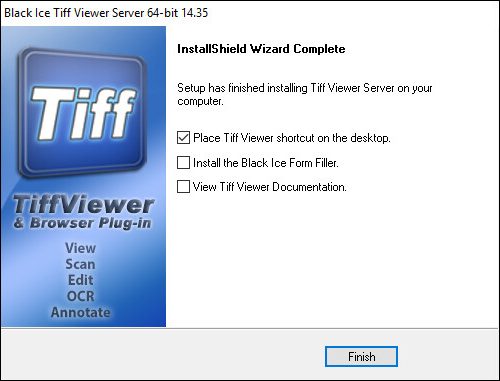
Task: Click the InstallShield Wizard Complete heading
Action: click(x=261, y=49)
